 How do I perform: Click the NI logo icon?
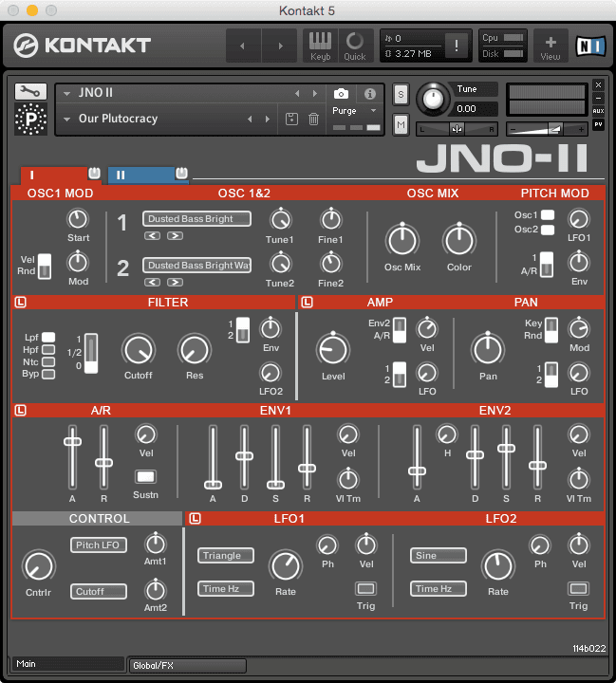click(590, 46)
